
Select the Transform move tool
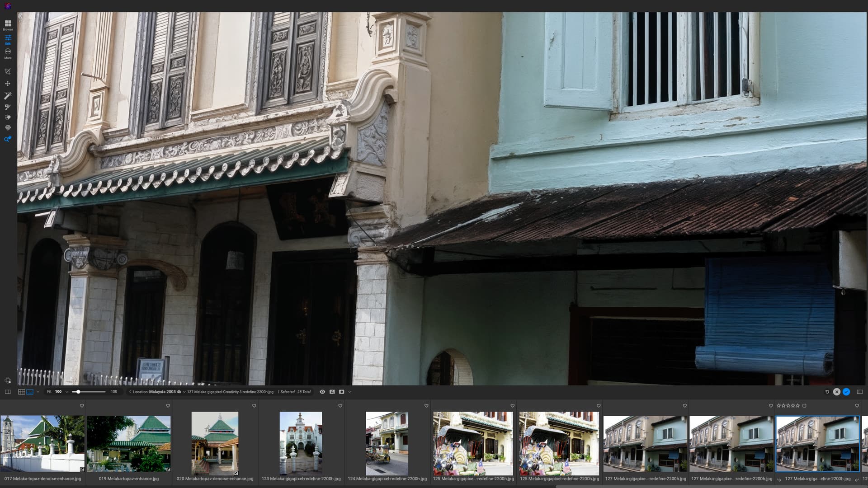point(8,84)
